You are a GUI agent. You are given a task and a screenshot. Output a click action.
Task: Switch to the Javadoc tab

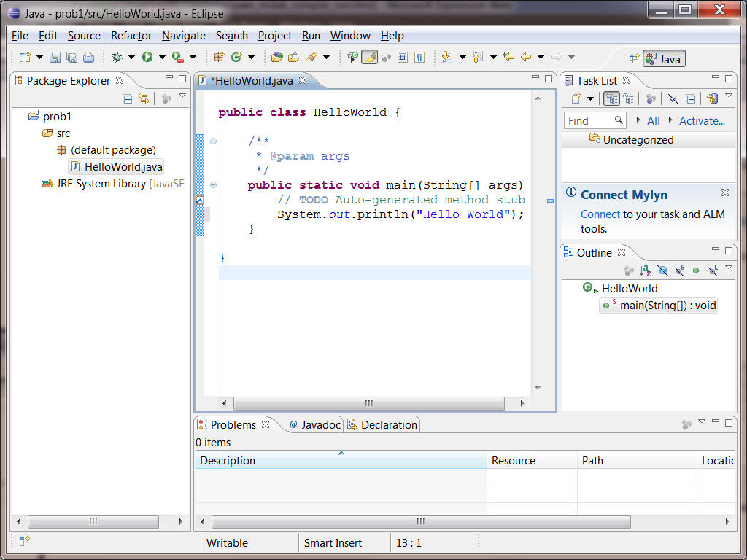click(x=315, y=425)
